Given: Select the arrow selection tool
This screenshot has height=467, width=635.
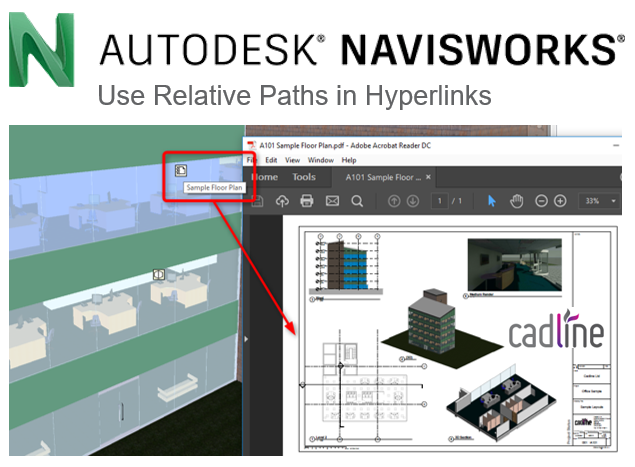Looking at the screenshot, I should (492, 201).
